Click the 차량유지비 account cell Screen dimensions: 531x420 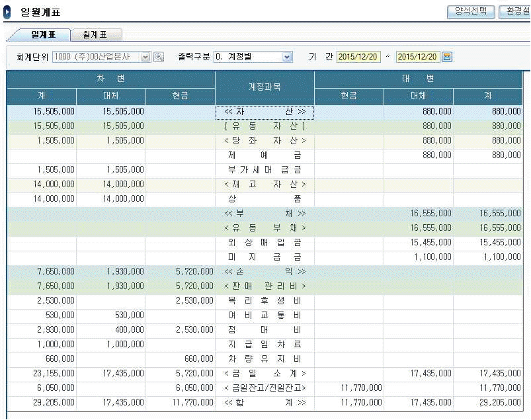click(265, 359)
